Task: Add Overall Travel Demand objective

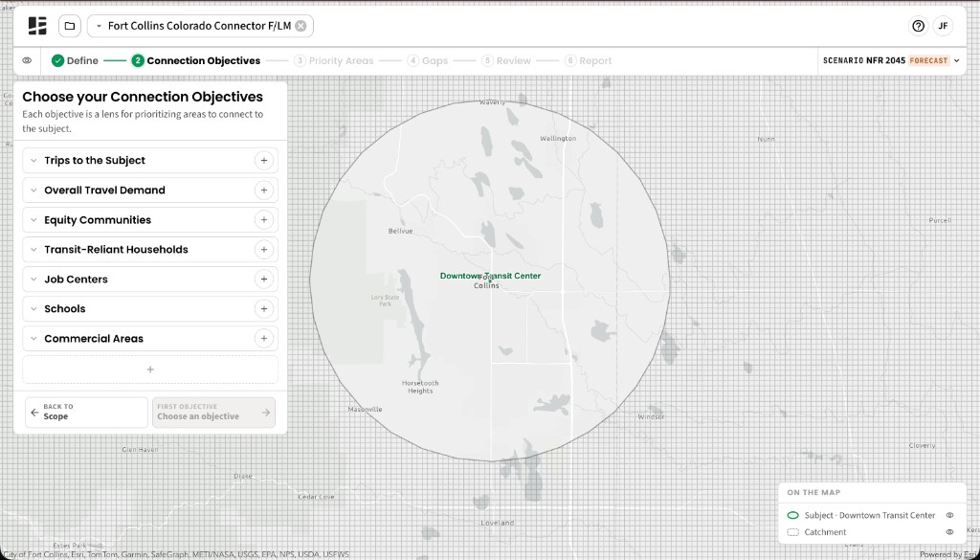Action: [264, 190]
